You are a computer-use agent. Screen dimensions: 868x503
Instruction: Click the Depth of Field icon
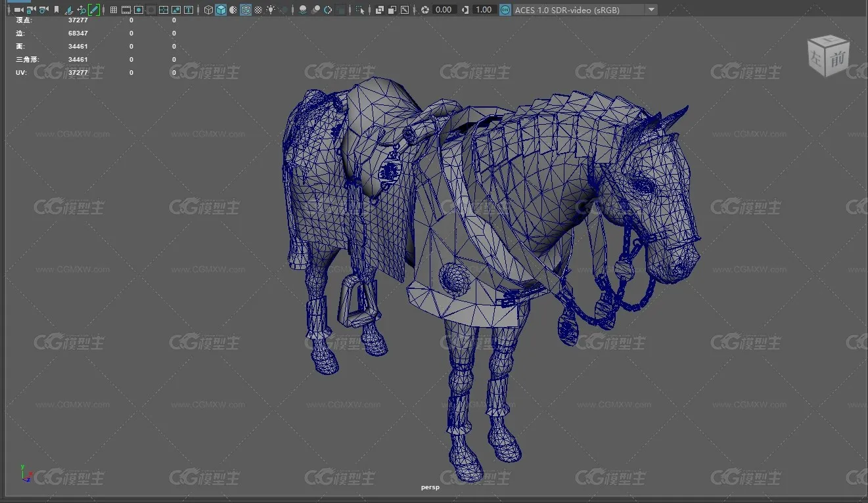[340, 10]
